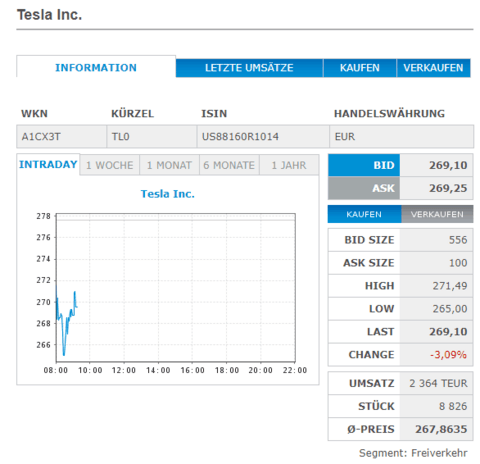Show the 1 Woche chart
The width and height of the screenshot is (480, 464).
click(109, 165)
